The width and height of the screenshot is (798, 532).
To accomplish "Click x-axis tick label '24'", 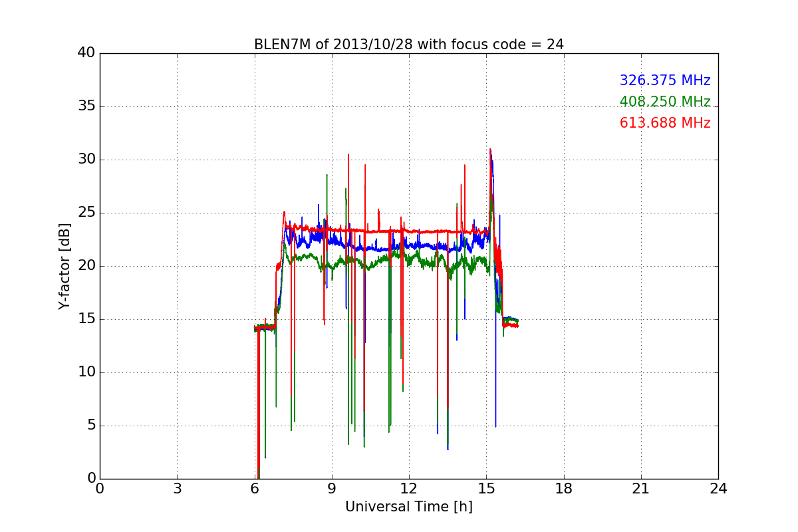I will pyautogui.click(x=718, y=489).
